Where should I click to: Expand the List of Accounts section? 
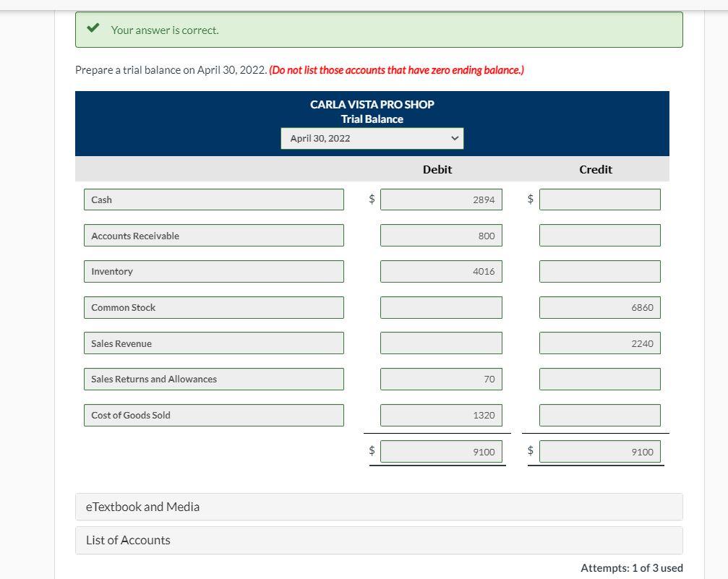pos(379,540)
